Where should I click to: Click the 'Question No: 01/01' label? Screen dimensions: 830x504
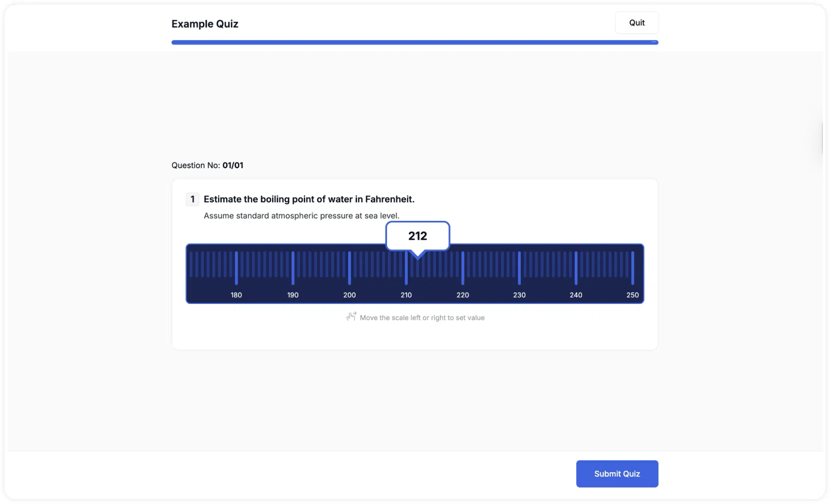pyautogui.click(x=207, y=165)
